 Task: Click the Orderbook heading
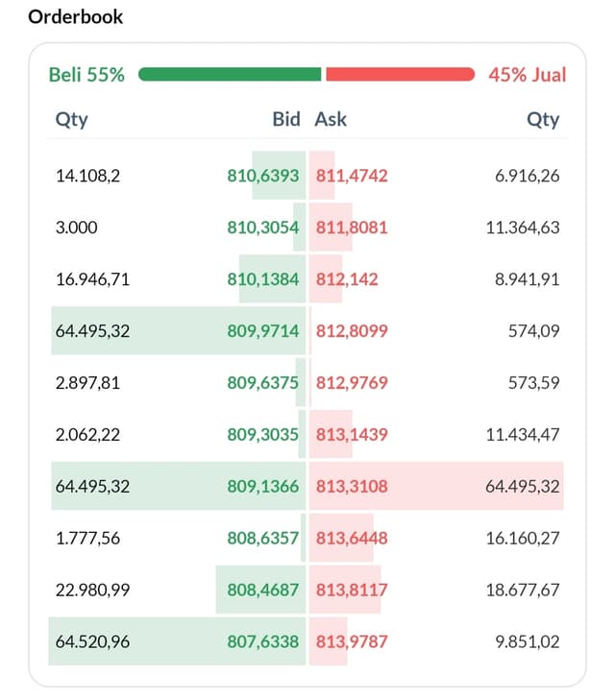[76, 17]
